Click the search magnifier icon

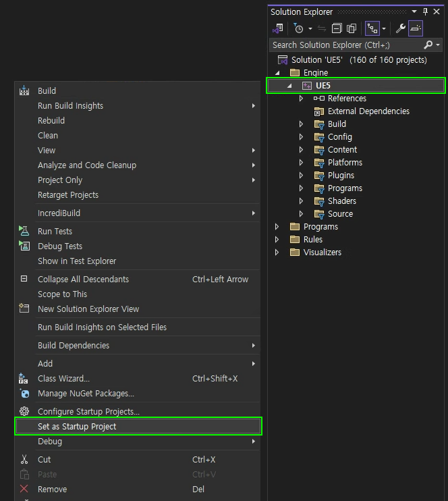click(428, 45)
